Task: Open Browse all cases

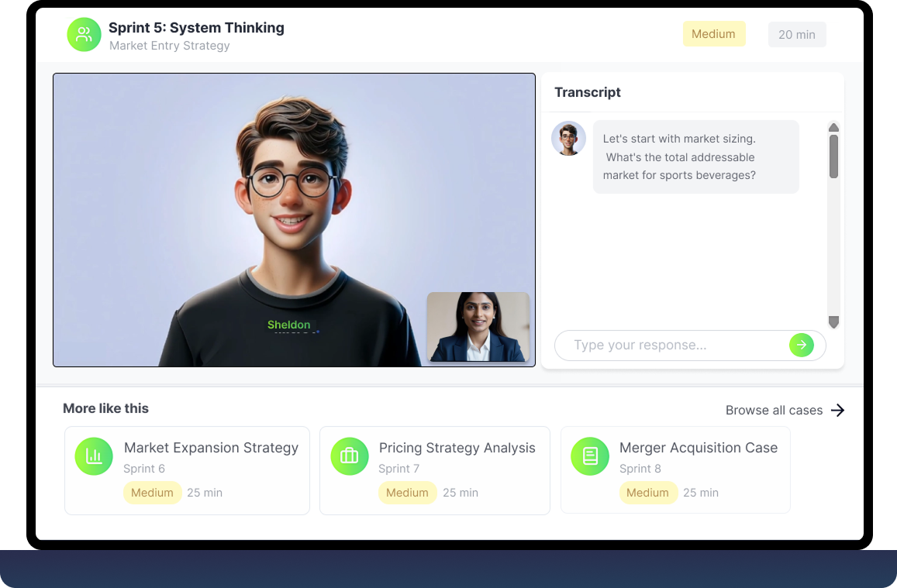Action: tap(775, 410)
